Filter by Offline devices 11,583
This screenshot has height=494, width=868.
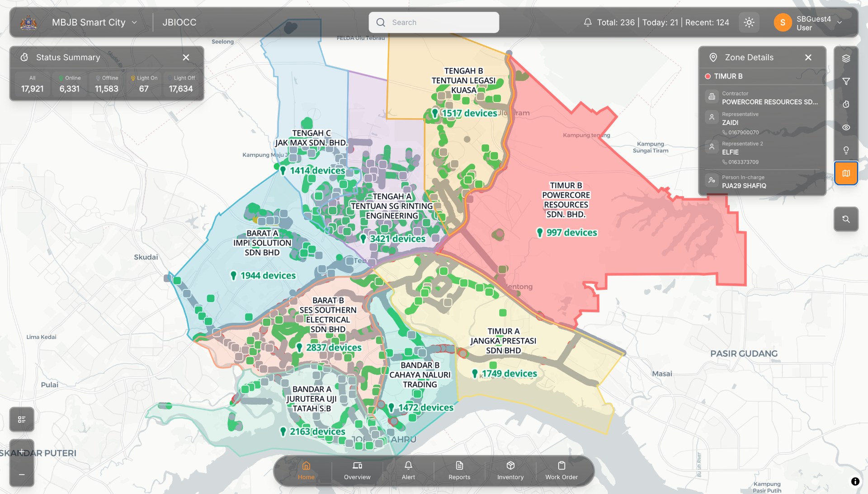tap(107, 84)
